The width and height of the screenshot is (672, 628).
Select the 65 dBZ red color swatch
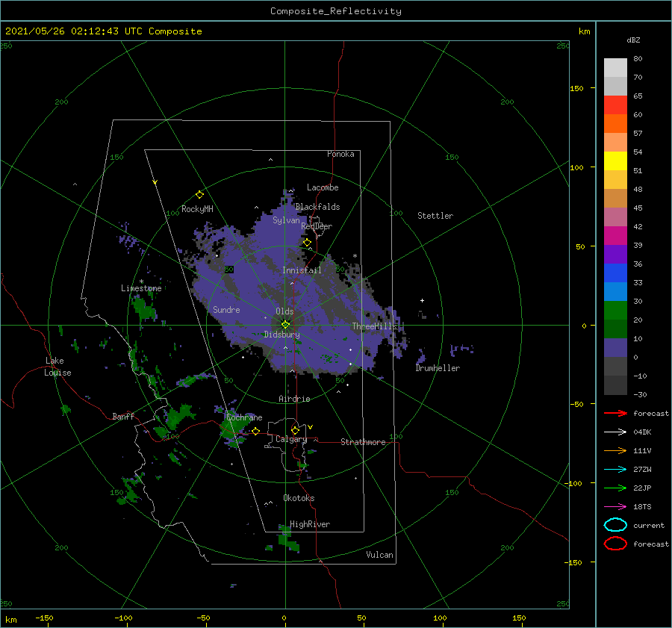[615, 105]
